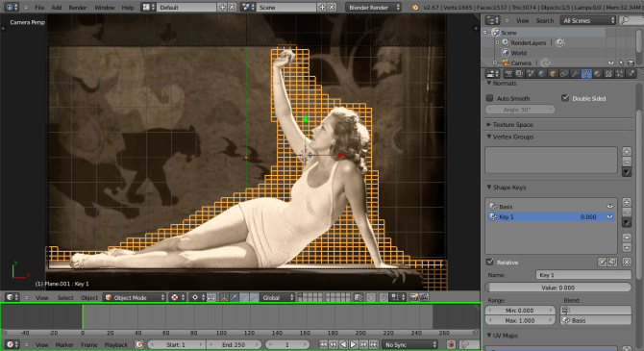Open the shape key specials arrow menu
The height and width of the screenshot is (351, 644).
point(627,222)
